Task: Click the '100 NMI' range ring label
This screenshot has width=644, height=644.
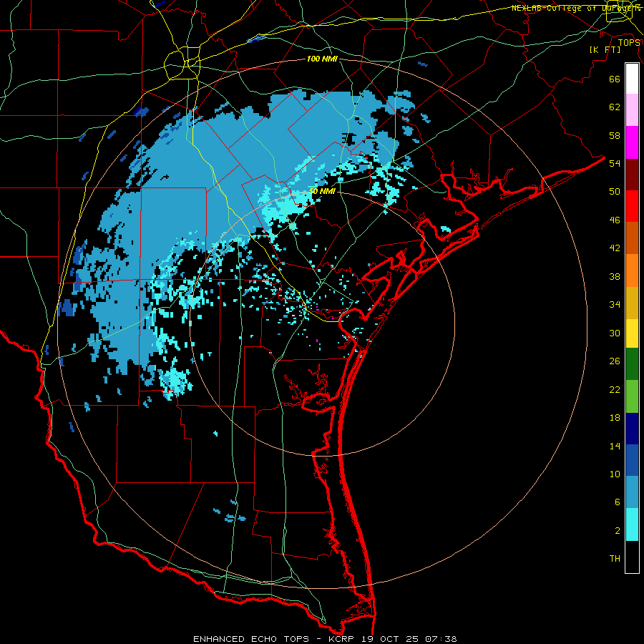Action: click(322, 59)
